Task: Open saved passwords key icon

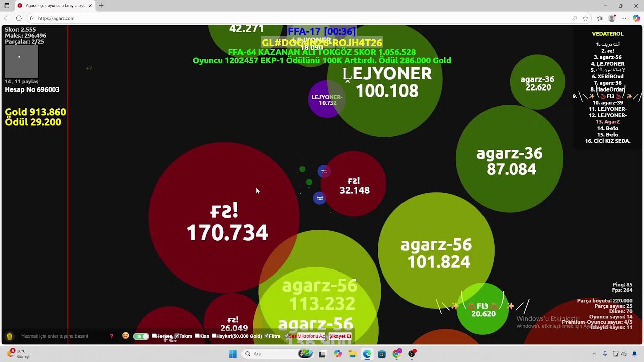Action: click(574, 18)
